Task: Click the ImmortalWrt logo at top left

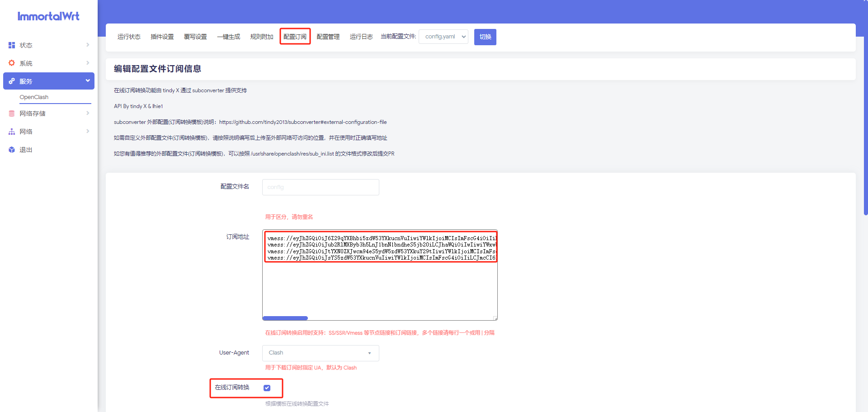Action: tap(48, 16)
